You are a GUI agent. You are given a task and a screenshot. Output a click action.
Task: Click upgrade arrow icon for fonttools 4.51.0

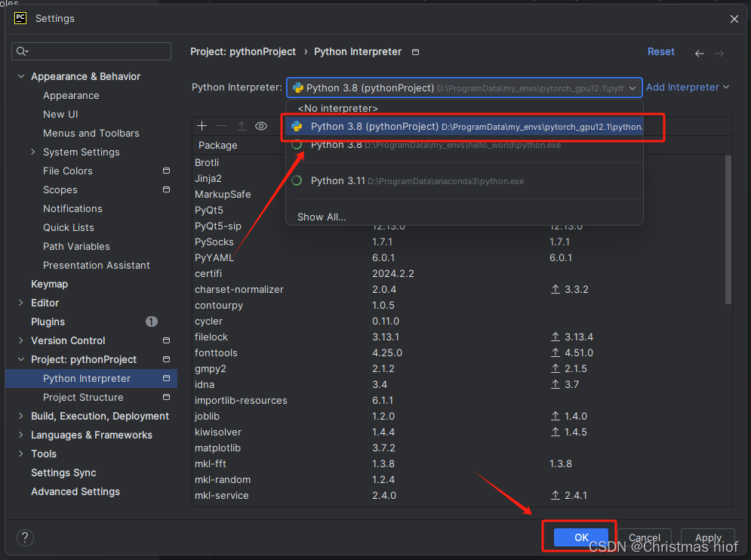(555, 352)
